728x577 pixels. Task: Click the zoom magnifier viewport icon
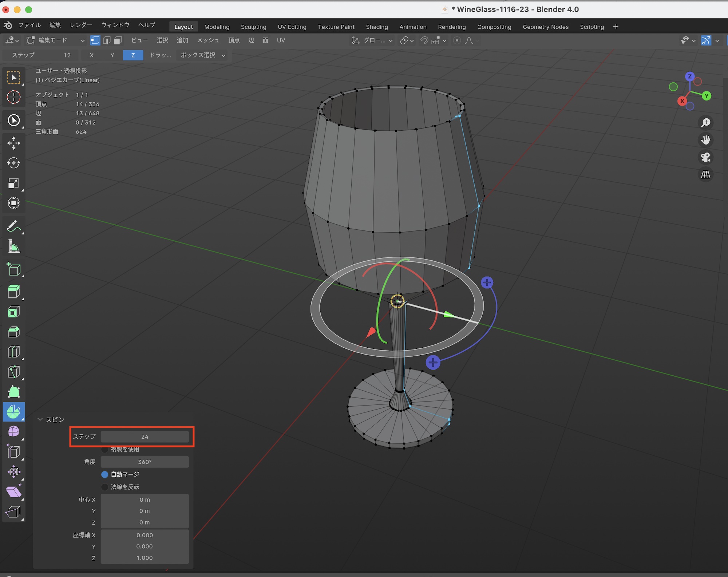coord(706,122)
